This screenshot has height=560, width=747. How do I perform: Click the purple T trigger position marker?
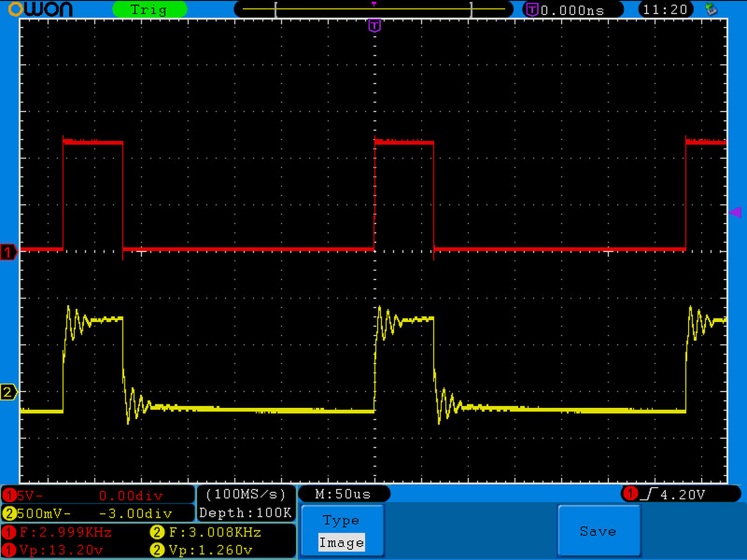pos(375,25)
